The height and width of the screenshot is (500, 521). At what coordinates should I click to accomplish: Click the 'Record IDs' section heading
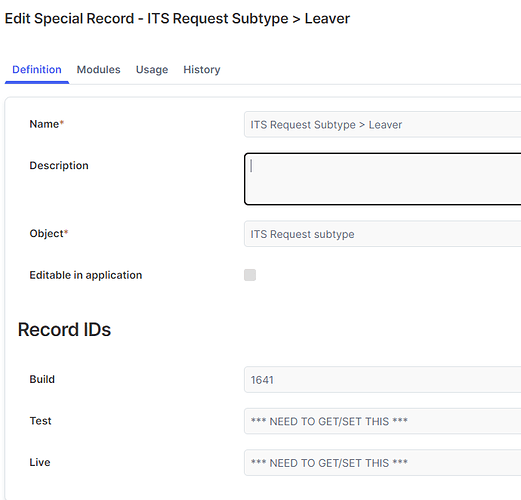coord(64,330)
